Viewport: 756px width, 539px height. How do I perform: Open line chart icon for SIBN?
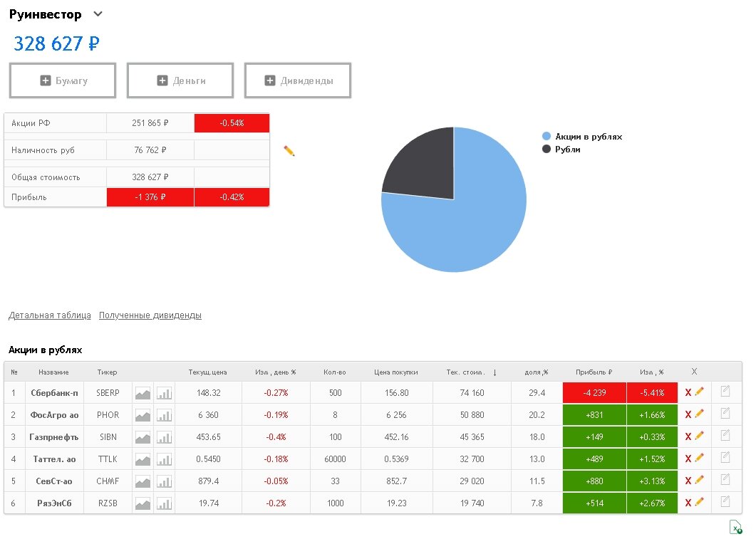point(143,437)
